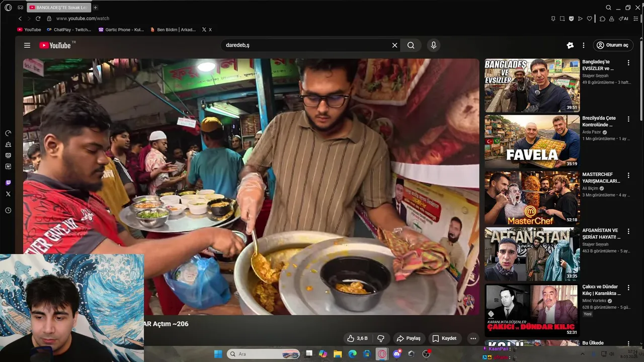644x362 pixels.
Task: Like the video with 3,6 B
Action: pos(357,338)
